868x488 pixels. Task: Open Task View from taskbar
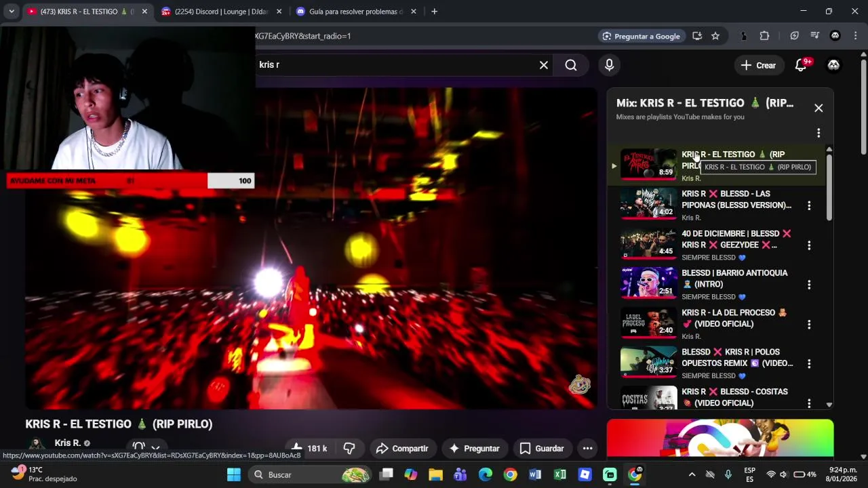point(386,474)
